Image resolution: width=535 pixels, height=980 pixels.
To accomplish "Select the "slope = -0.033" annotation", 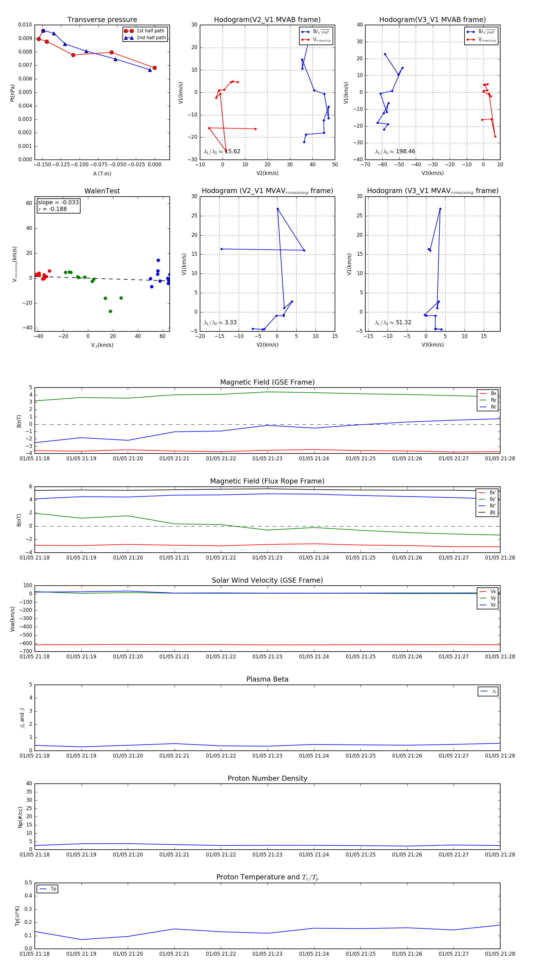I will 58,203.
